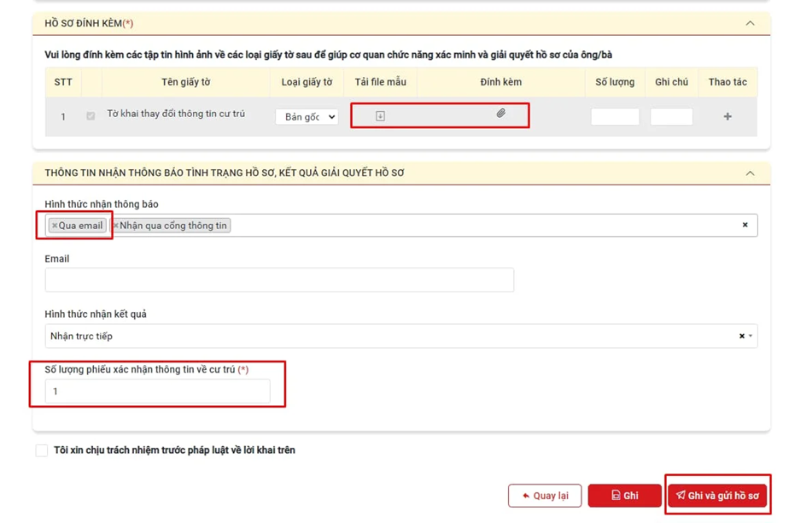812x523 pixels.
Task: Click the 'Quay lại' button
Action: 545,496
